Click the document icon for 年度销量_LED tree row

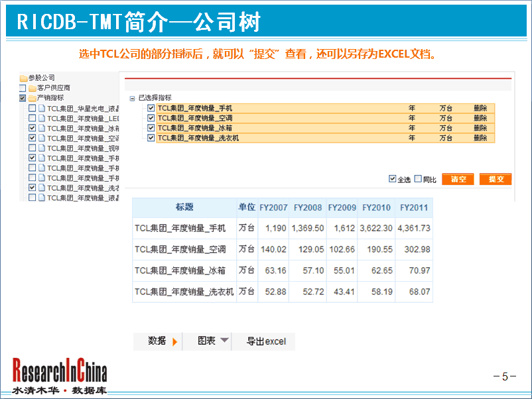42,119
